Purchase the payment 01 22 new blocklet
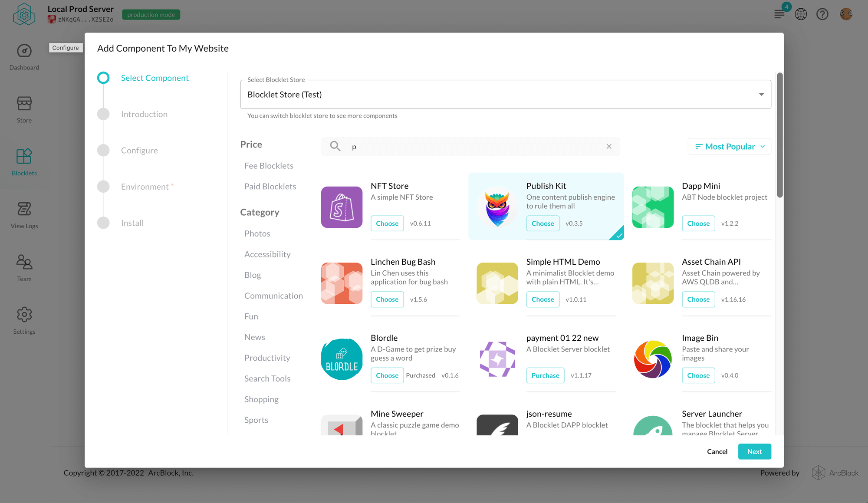868x503 pixels. pyautogui.click(x=544, y=375)
